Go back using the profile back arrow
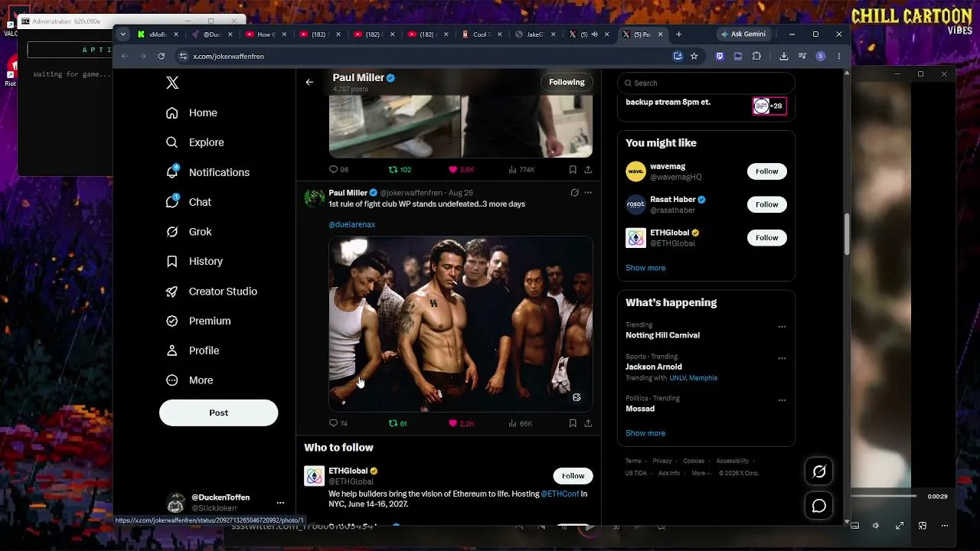Image resolution: width=980 pixels, height=551 pixels. click(309, 82)
